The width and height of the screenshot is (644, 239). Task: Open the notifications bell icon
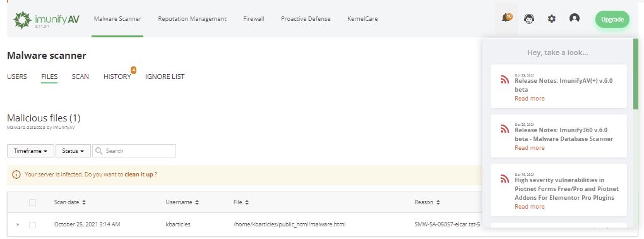coord(506,18)
